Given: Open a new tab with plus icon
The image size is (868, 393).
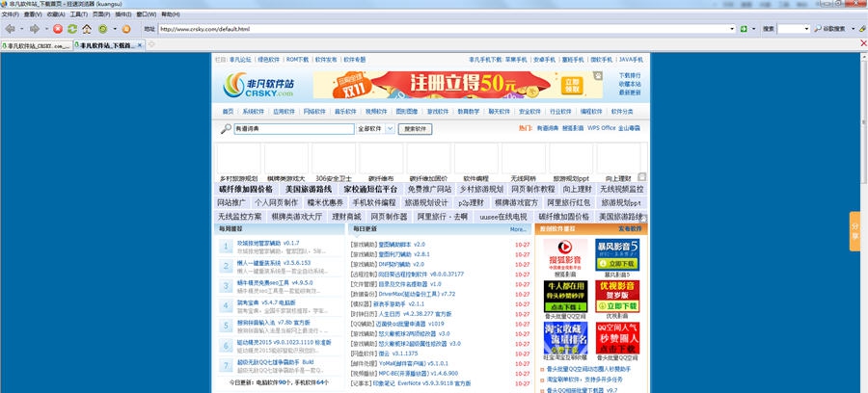Looking at the screenshot, I should point(151,44).
